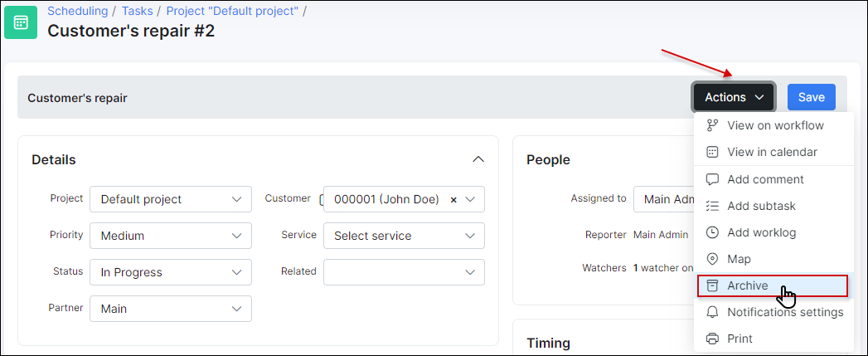Click the calendar icon beside View in calendar
This screenshot has height=356, width=868.
click(x=712, y=152)
